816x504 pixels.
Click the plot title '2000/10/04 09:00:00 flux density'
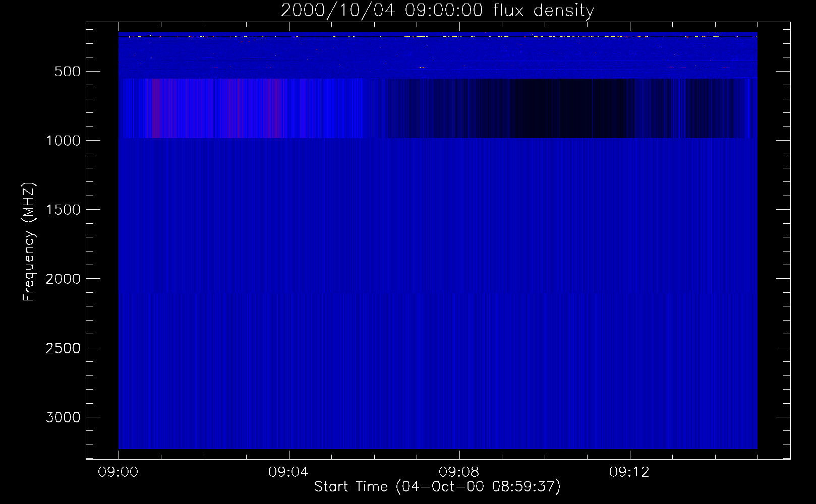(437, 11)
